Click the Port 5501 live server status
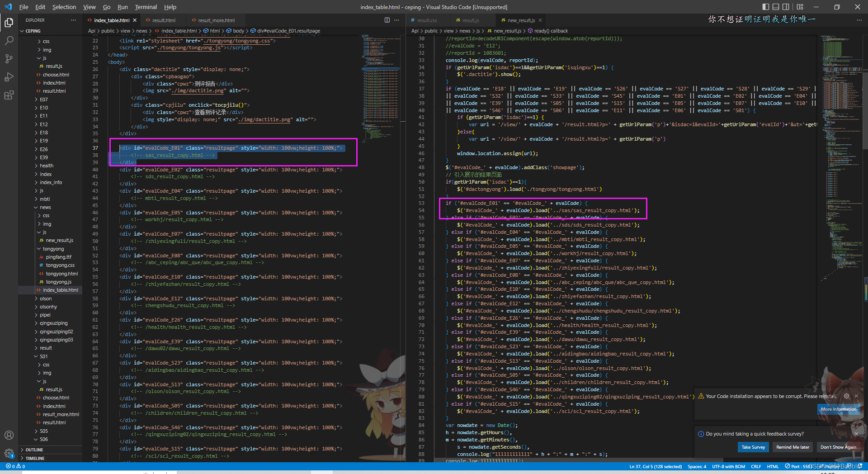The width and height of the screenshot is (868, 474). 799,466
